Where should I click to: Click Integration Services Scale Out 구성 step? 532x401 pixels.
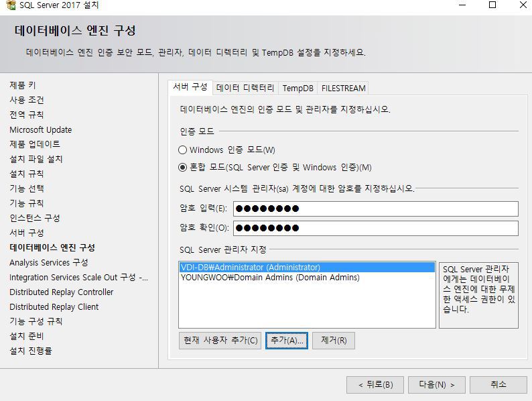point(78,278)
